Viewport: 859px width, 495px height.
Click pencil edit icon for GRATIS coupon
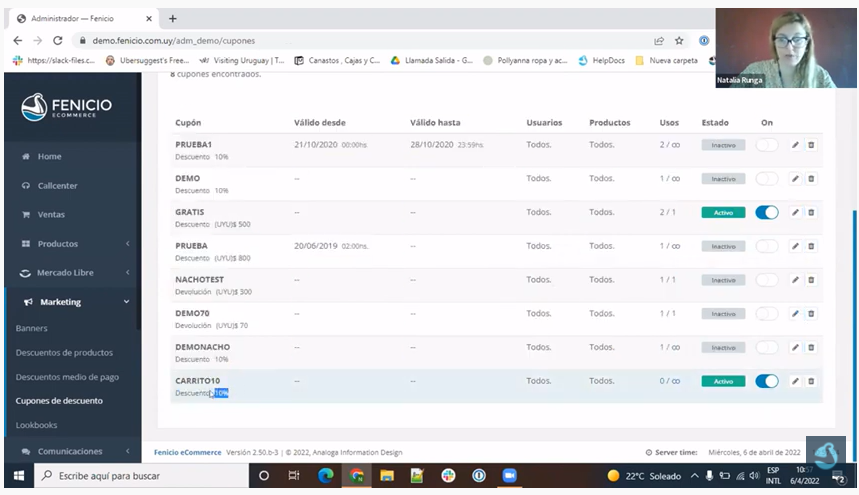click(795, 212)
